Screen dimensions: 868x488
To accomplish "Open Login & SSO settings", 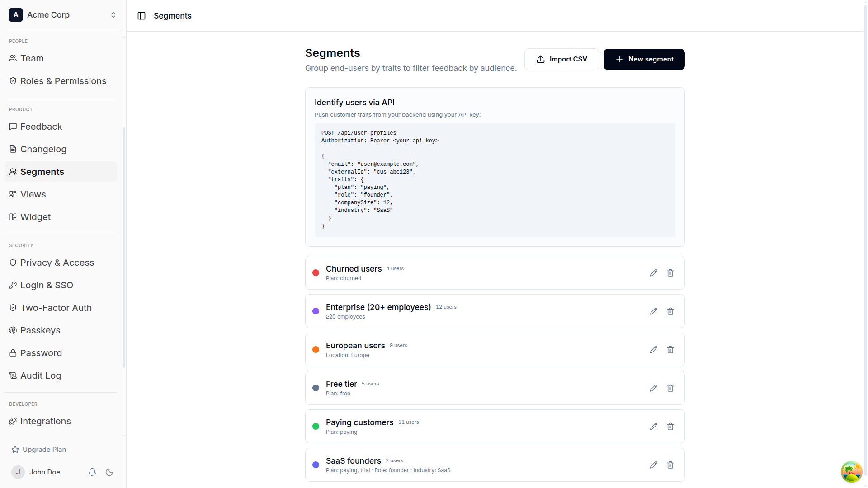I will click(61, 285).
